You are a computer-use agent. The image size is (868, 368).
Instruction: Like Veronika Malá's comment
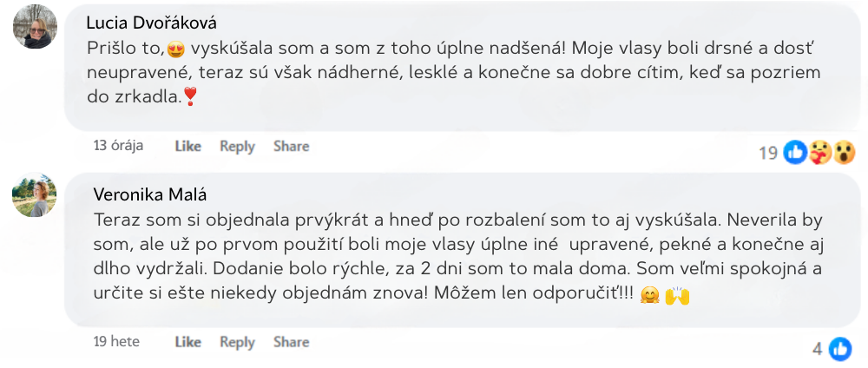[x=187, y=342]
